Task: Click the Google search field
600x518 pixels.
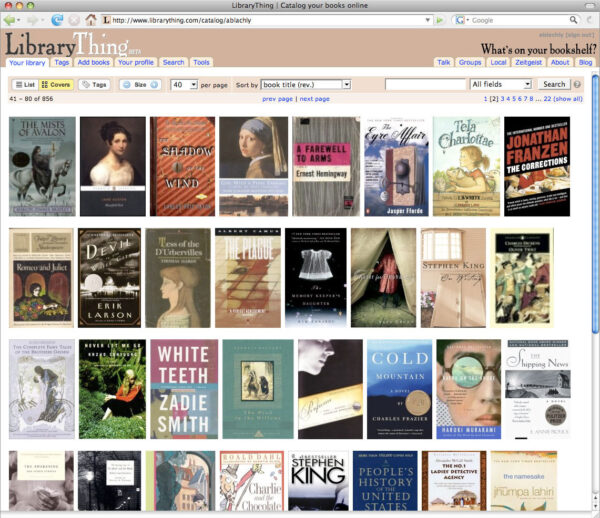Action: [x=518, y=20]
